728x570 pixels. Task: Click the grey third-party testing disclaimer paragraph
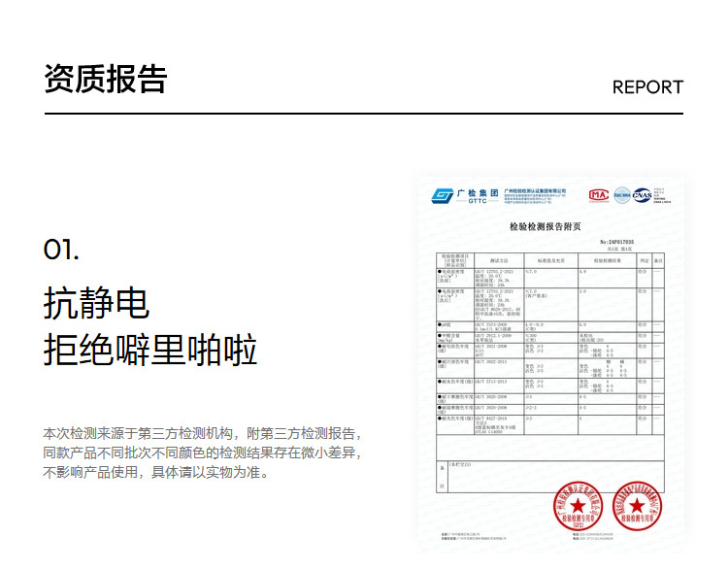pos(203,453)
